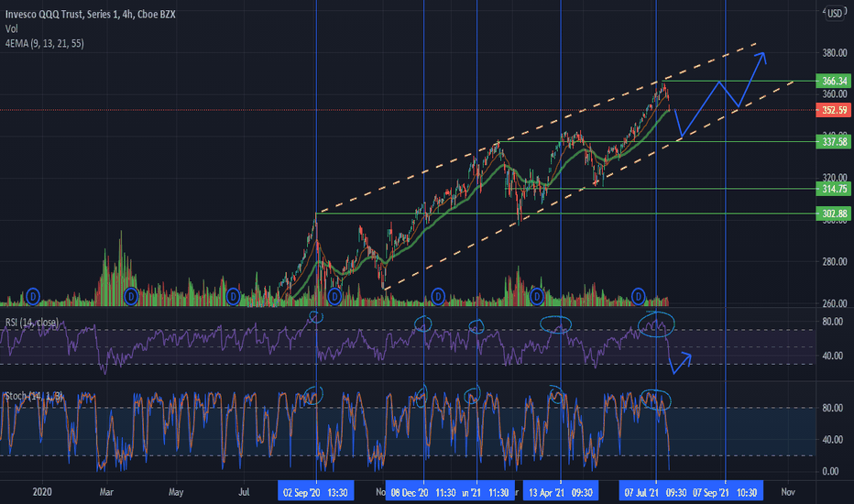Click the 280.00 price axis value
The width and height of the screenshot is (854, 504).
[835, 261]
